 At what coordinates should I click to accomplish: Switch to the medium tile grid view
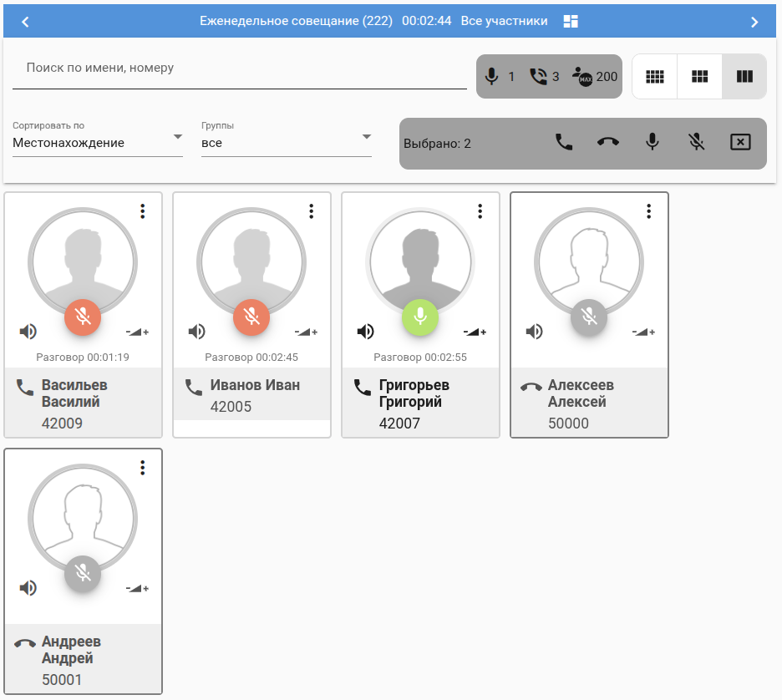pos(699,76)
